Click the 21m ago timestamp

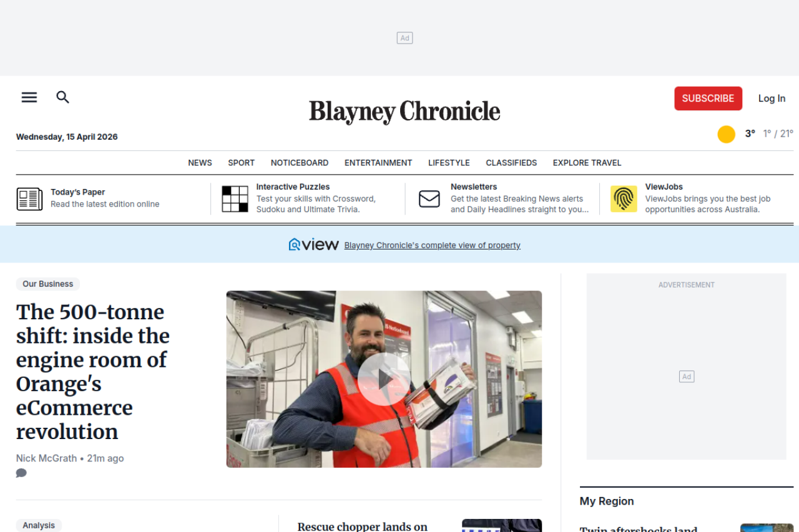[x=105, y=458]
